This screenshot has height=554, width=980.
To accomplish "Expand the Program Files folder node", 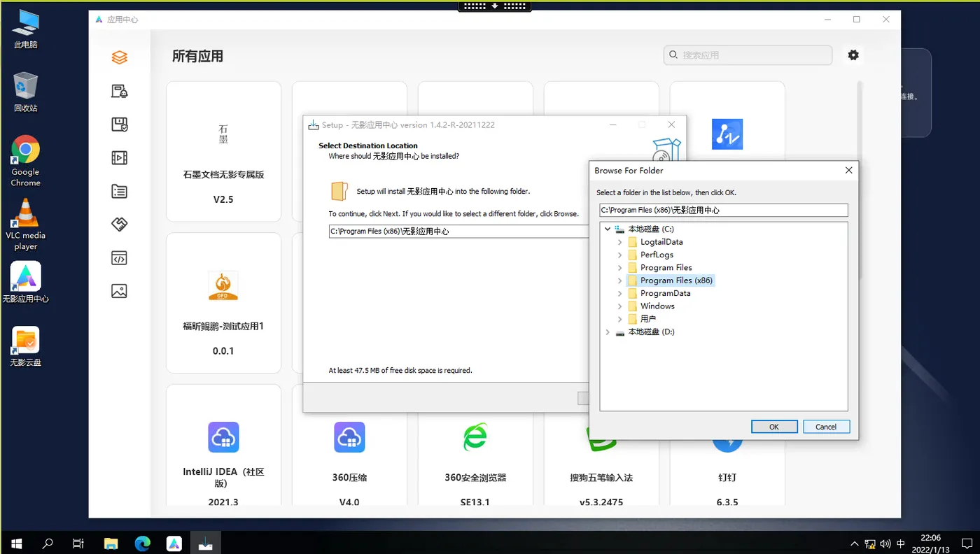I will (x=620, y=267).
